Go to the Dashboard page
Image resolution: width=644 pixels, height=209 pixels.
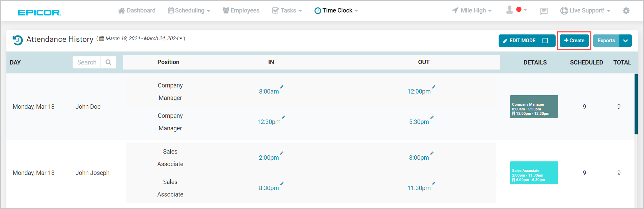tap(137, 10)
